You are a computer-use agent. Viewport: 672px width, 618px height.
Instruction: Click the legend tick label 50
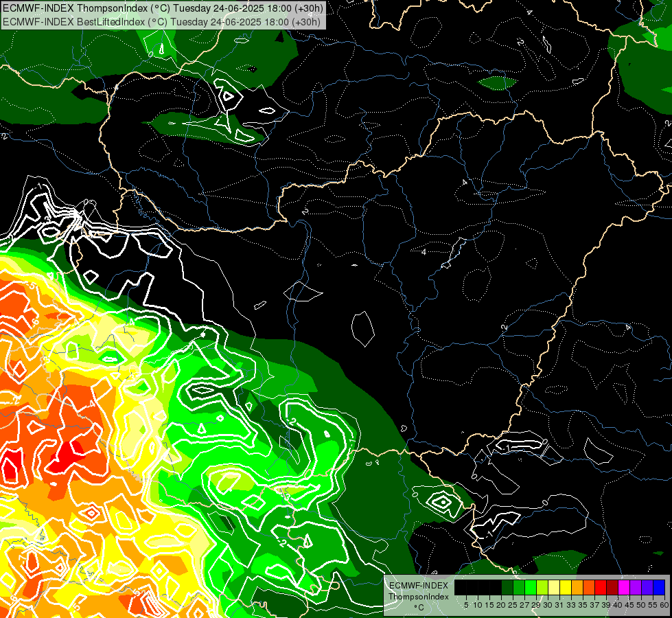tap(640, 605)
